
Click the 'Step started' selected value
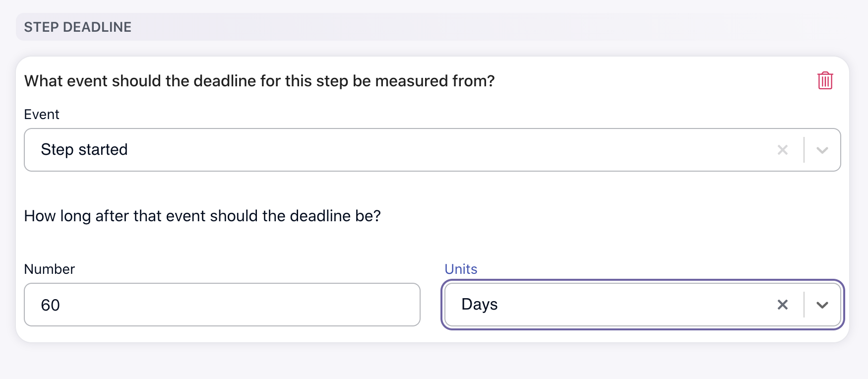[x=84, y=150]
